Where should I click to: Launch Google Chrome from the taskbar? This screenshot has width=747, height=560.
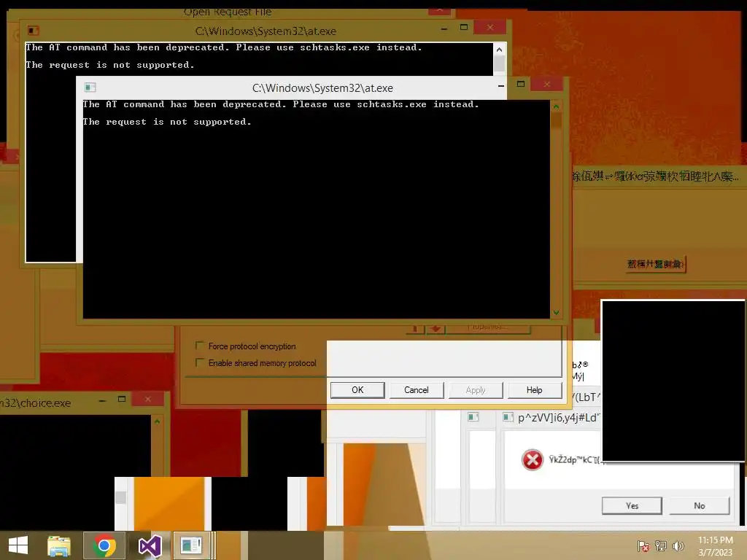(x=104, y=545)
